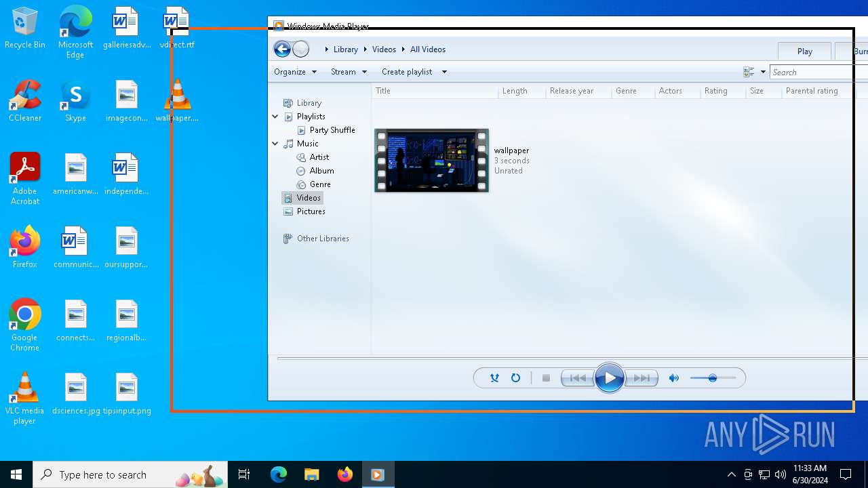The image size is (868, 488).
Task: Open the view options dropdown arrow
Action: [x=763, y=72]
